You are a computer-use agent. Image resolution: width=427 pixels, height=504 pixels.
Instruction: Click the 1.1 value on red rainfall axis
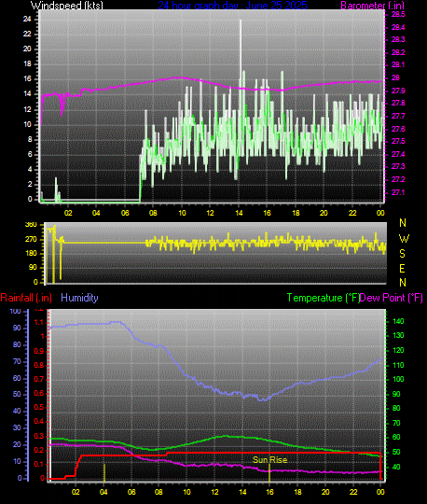coord(39,322)
